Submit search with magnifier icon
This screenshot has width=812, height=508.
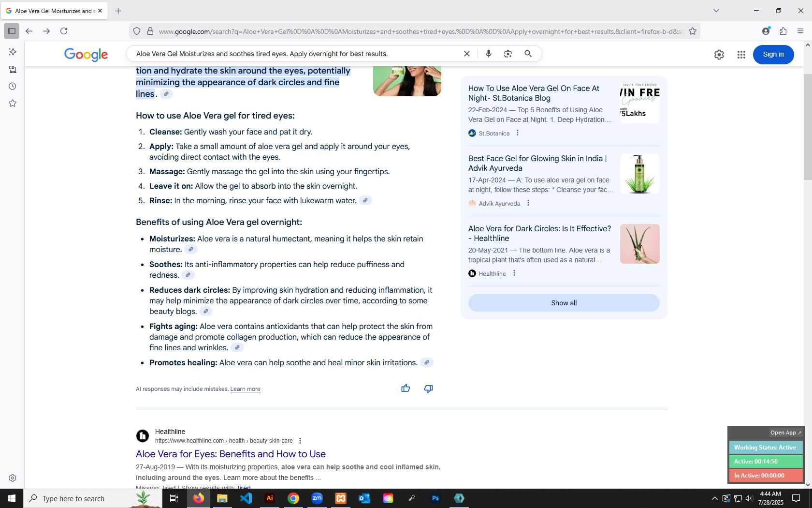pyautogui.click(x=528, y=54)
